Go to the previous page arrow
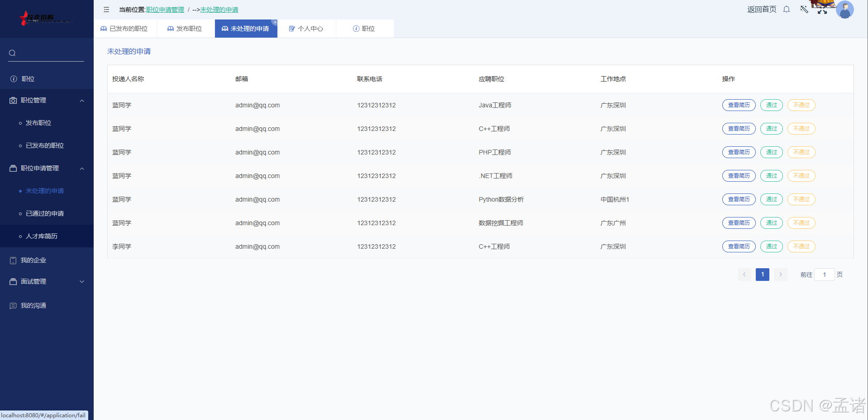Viewport: 868px width, 420px height. [744, 275]
